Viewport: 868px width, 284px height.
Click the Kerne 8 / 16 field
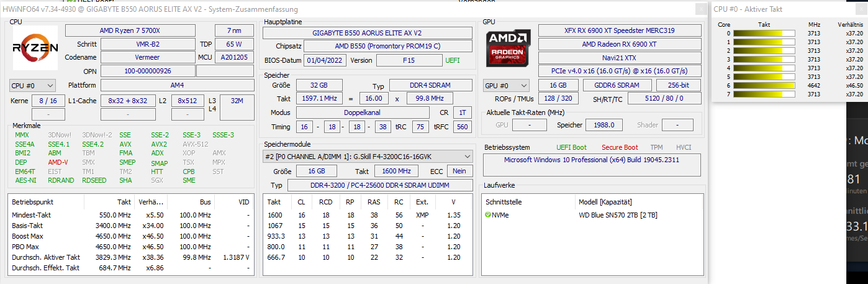coord(48,100)
